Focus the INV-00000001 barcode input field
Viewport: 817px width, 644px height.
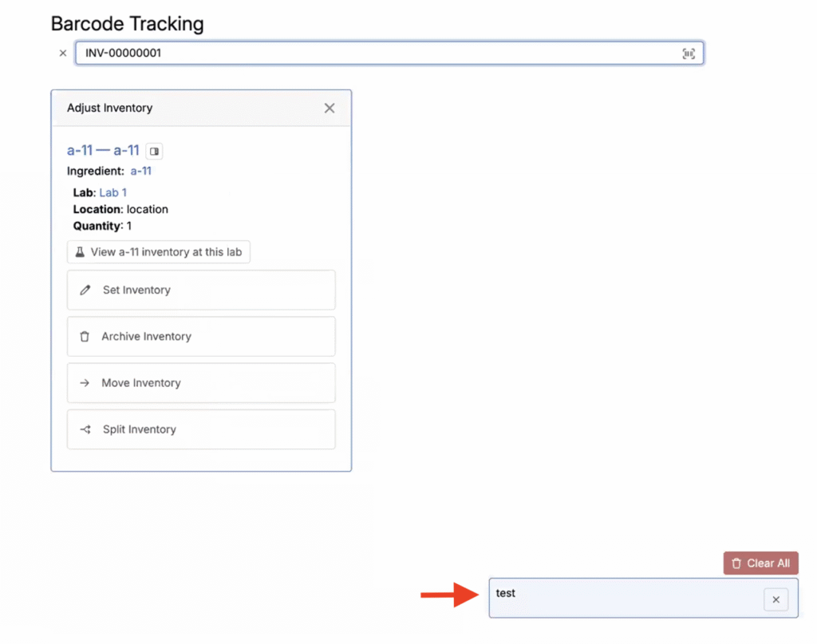389,53
